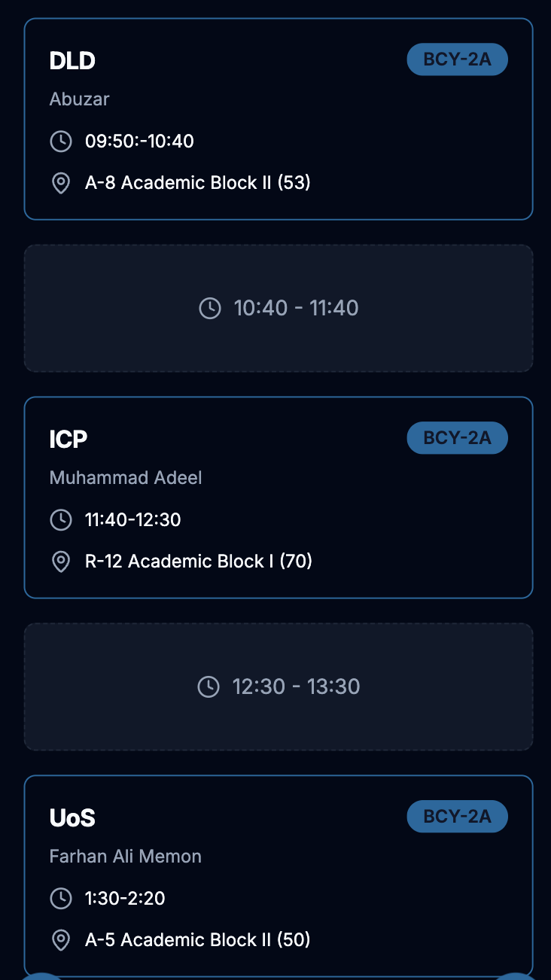Select instructor name Abuzar
Viewport: 551px width, 980px height.
(80, 99)
